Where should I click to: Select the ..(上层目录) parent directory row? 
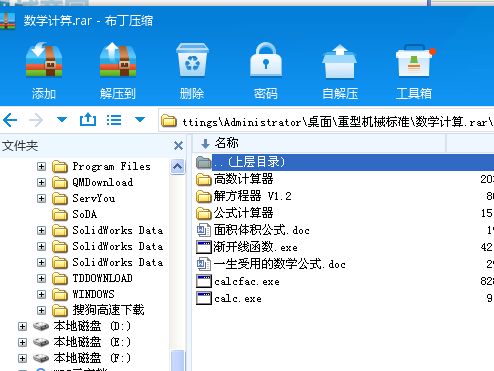coord(345,162)
